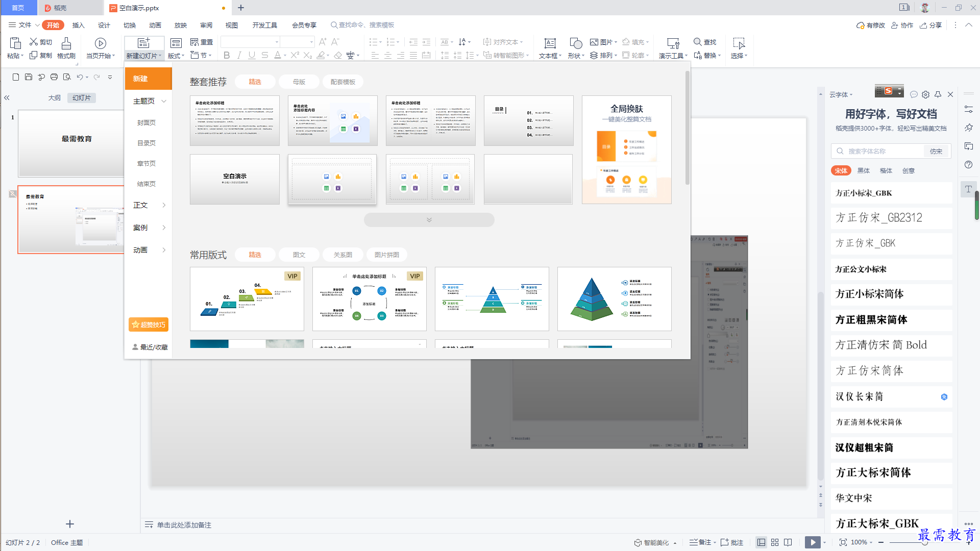
Task: Click the save icon in quick toolbar
Action: coord(29,77)
